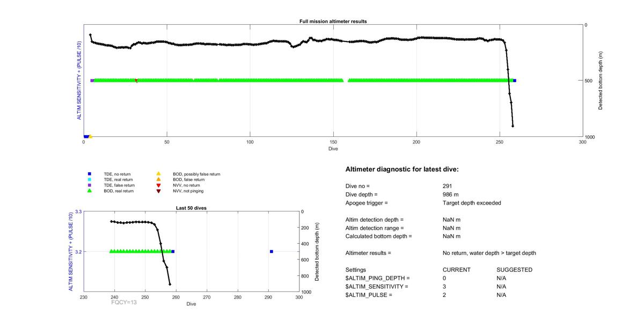Click the x-axis tick '100' on the full mission plot
Screen dimensions: 644x328
click(250, 142)
